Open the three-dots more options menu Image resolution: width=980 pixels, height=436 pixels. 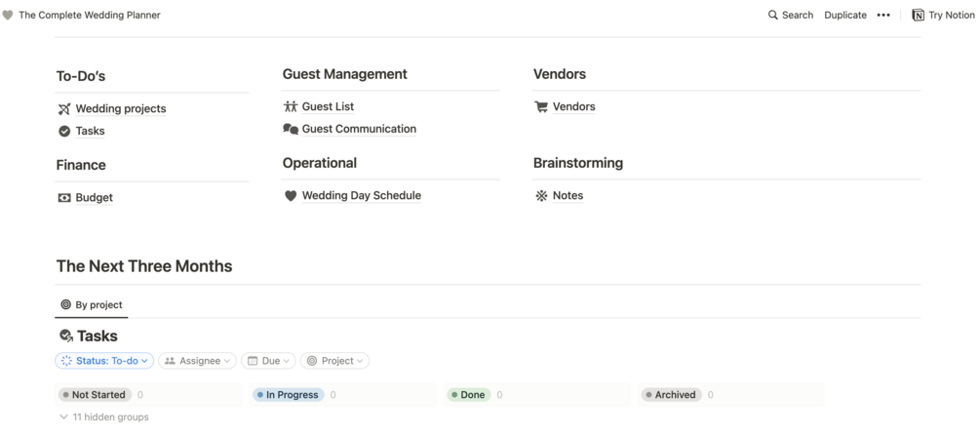(883, 16)
